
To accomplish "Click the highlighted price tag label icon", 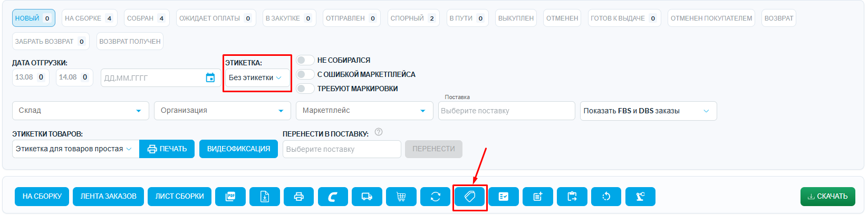I will 470,197.
